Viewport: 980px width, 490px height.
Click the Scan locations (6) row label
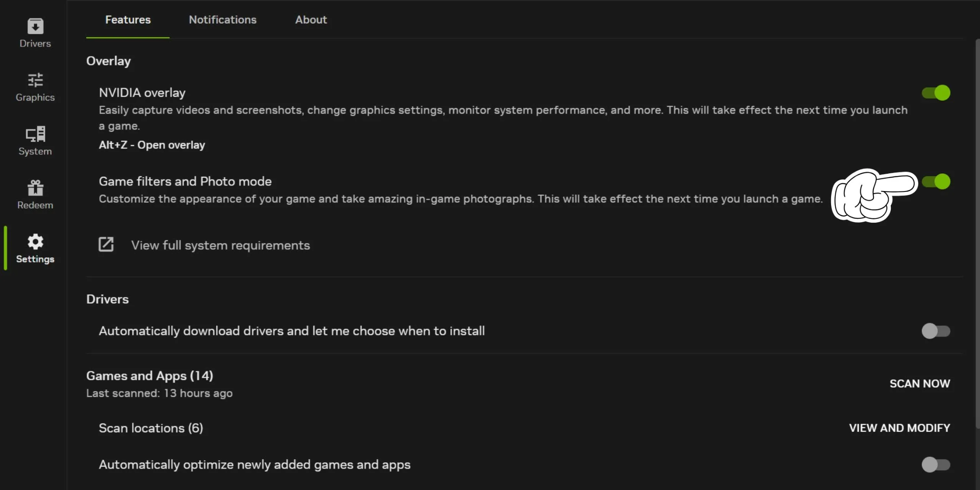pos(151,428)
